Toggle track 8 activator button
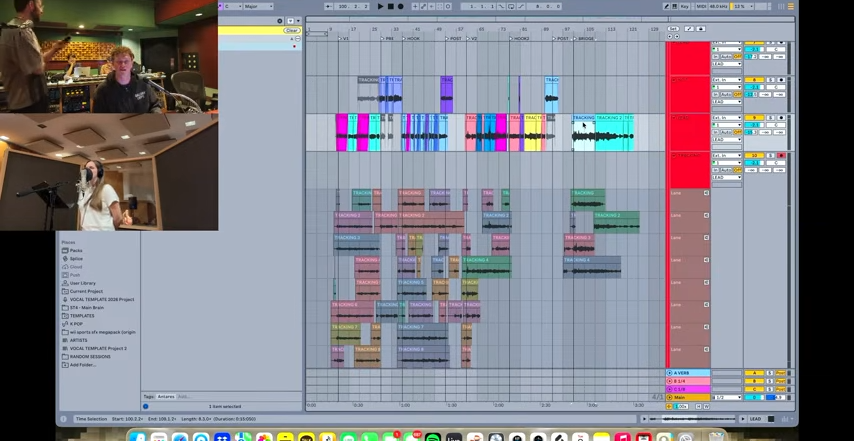This screenshot has height=441, width=854. tap(754, 79)
